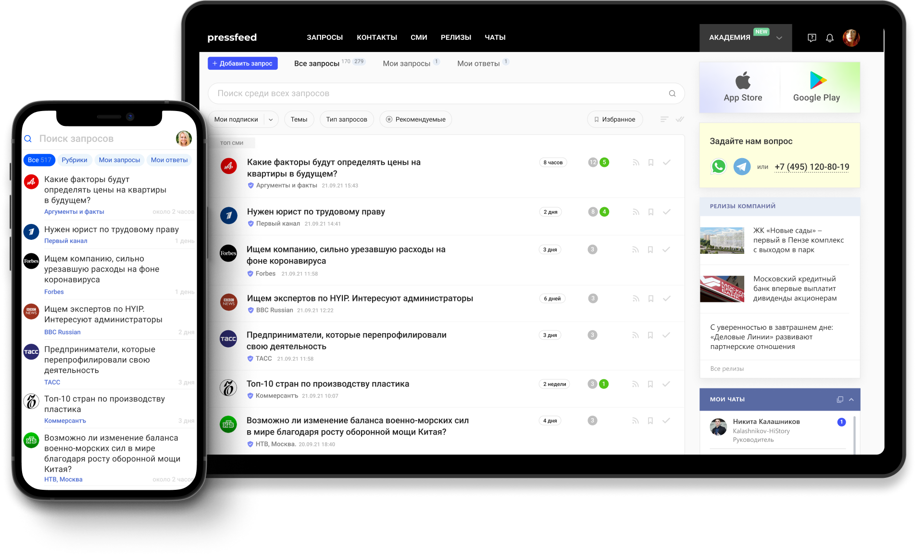Click the WhatsApp contact icon
The image size is (924, 560).
tap(717, 165)
